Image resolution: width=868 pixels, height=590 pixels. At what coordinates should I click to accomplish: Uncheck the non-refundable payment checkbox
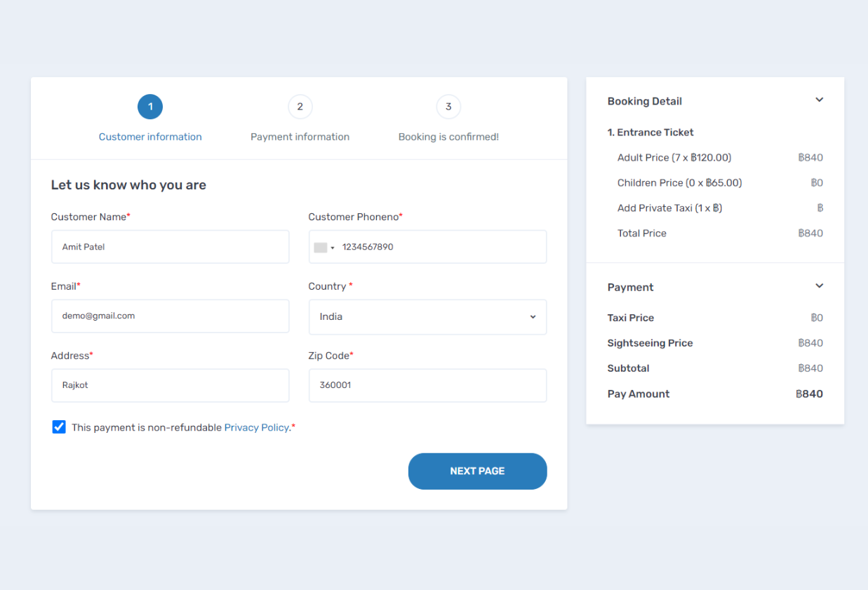coord(58,427)
